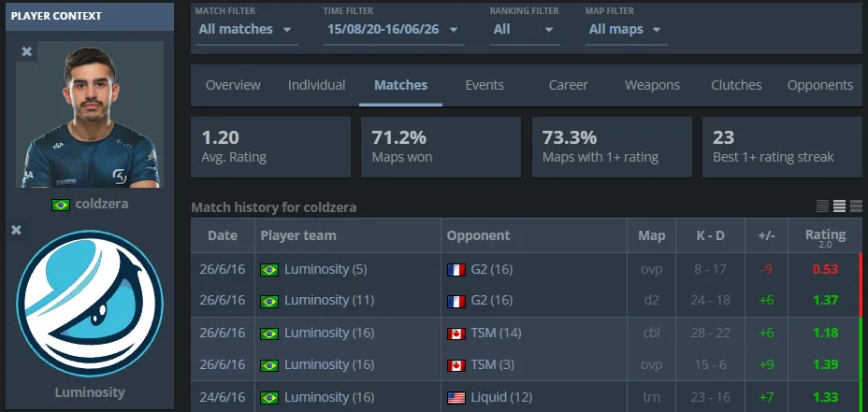The image size is (868, 412).
Task: Open Luminosity (11) team link
Action: pos(329,302)
